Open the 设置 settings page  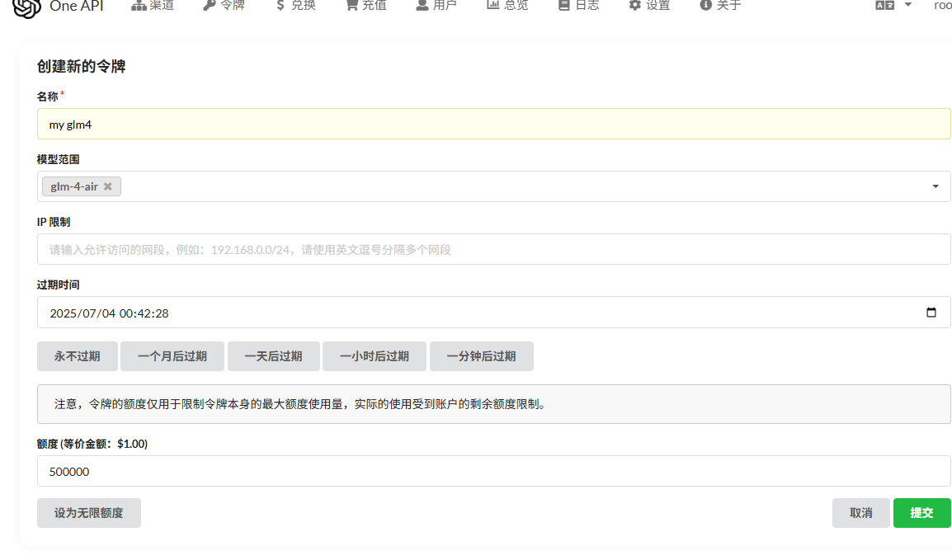coord(649,6)
